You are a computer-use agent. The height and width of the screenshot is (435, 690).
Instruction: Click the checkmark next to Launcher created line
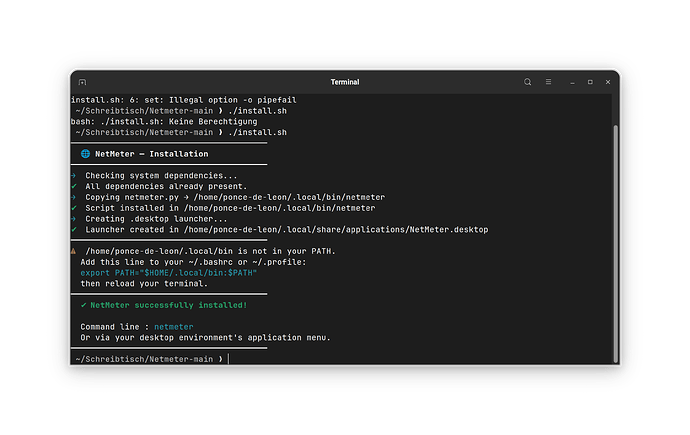pos(73,229)
